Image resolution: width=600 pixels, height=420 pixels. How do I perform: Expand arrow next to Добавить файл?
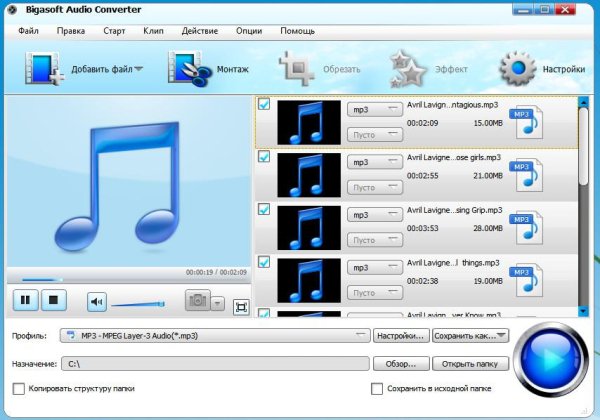point(139,69)
